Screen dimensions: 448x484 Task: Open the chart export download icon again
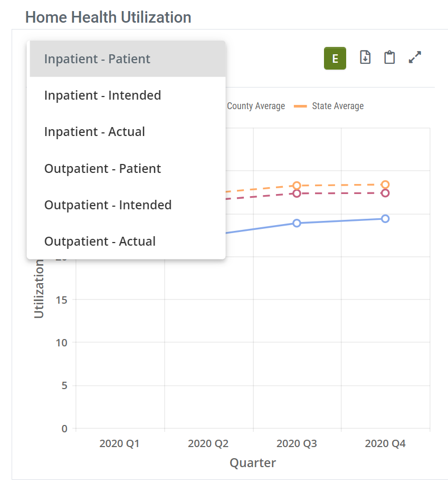[x=365, y=57]
